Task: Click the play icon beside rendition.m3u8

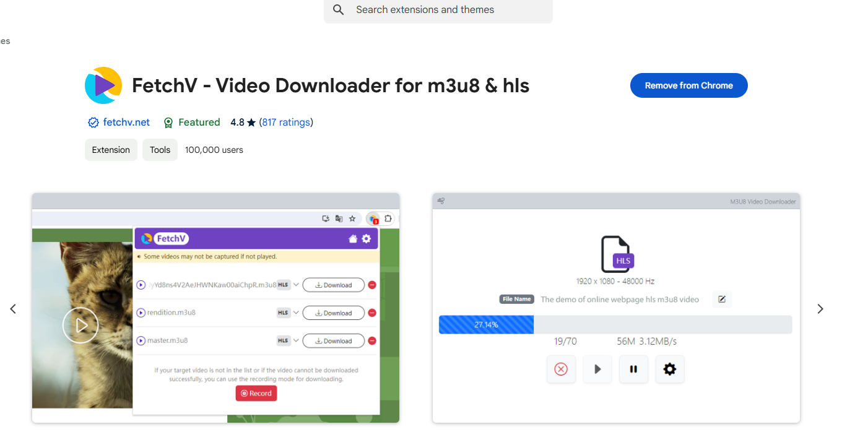Action: (x=141, y=313)
